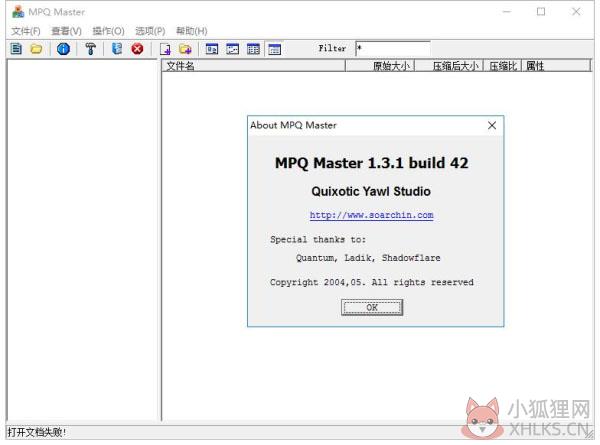Click the MPQ Master title bar icon
Image resolution: width=600 pixels, height=445 pixels.
click(x=18, y=12)
